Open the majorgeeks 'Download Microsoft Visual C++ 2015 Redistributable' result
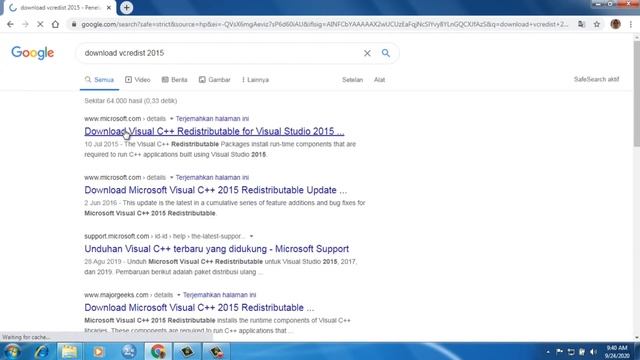This screenshot has width=640, height=360. click(199, 308)
